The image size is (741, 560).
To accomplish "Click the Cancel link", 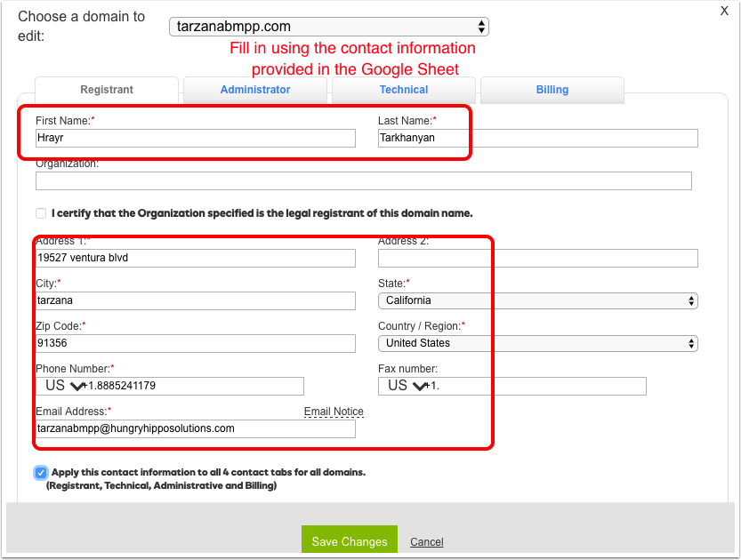I will [426, 542].
